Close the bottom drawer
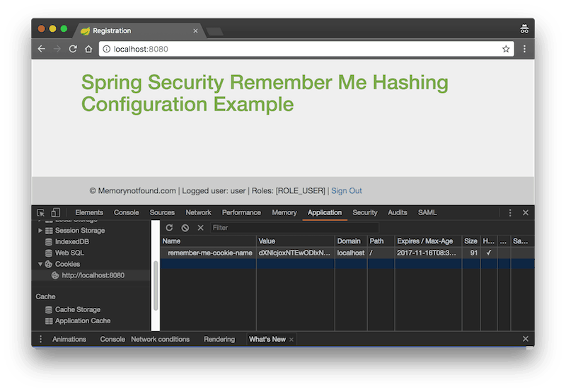Image resolution: width=566 pixels, height=392 pixels. click(x=526, y=339)
